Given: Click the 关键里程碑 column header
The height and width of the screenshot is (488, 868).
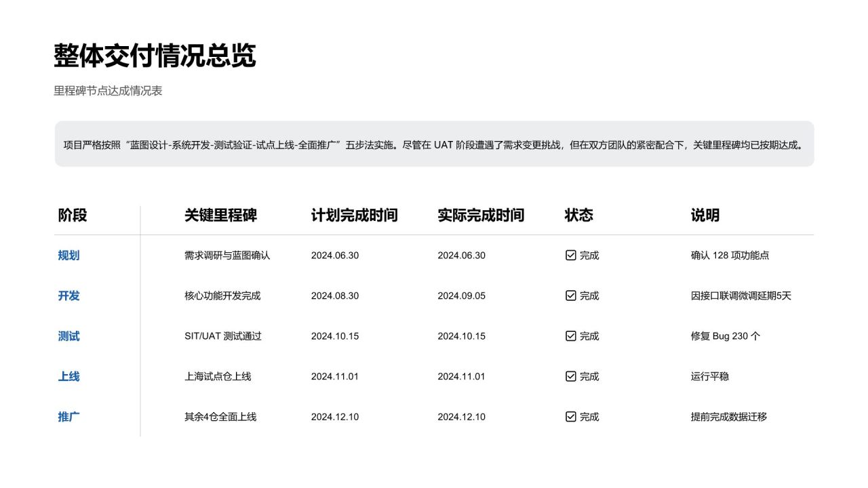Looking at the screenshot, I should click(220, 216).
